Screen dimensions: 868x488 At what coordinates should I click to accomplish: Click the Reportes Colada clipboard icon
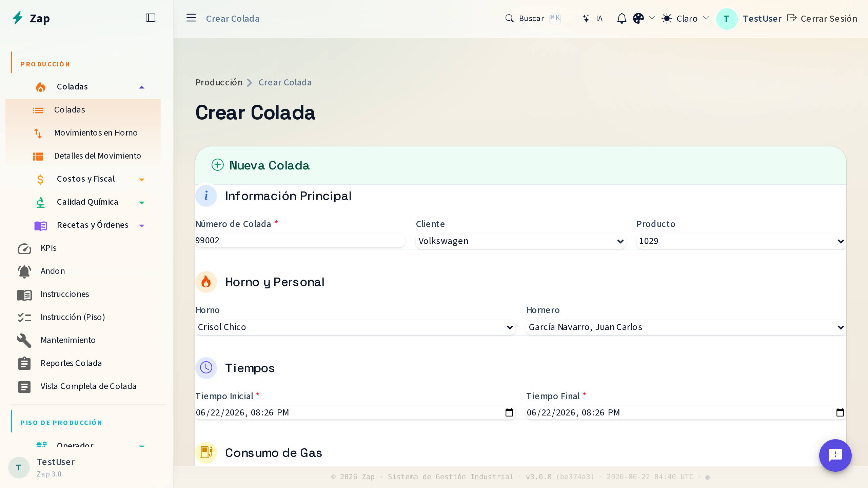coord(24,363)
